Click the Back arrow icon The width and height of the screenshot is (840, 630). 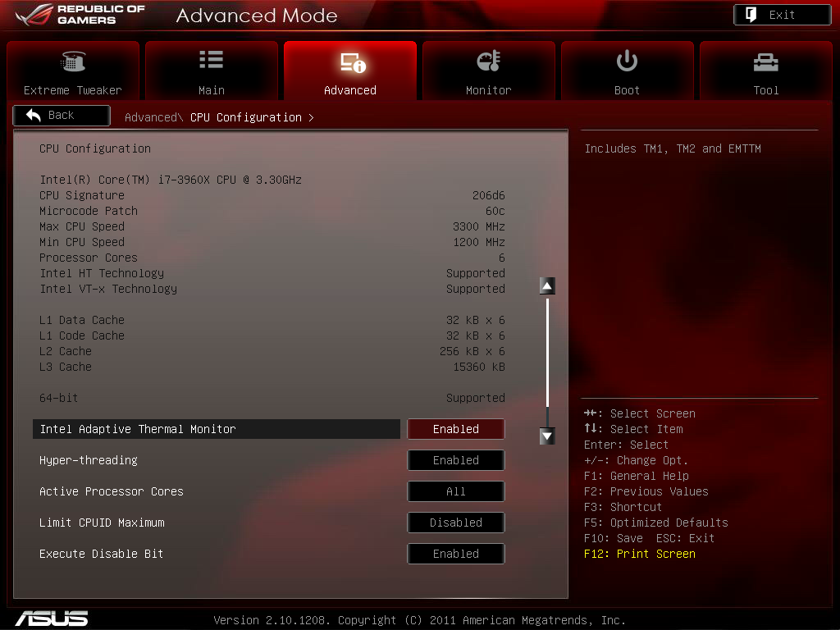point(33,115)
